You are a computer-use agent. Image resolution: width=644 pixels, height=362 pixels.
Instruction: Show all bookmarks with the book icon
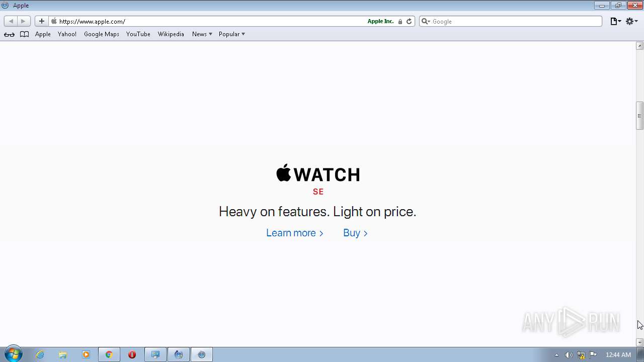point(24,34)
